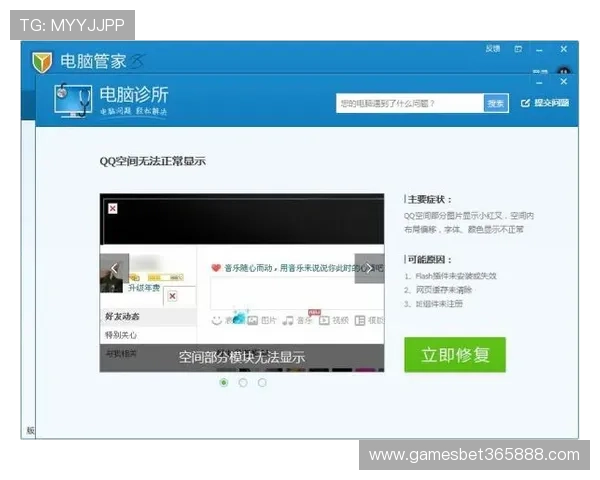Close the 电脑诊所 clinic window
The image size is (600, 480).
(x=564, y=82)
